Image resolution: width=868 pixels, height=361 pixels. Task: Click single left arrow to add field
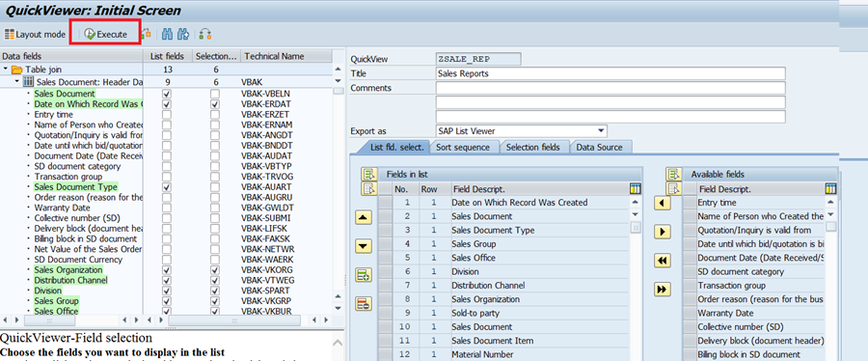coord(662,203)
